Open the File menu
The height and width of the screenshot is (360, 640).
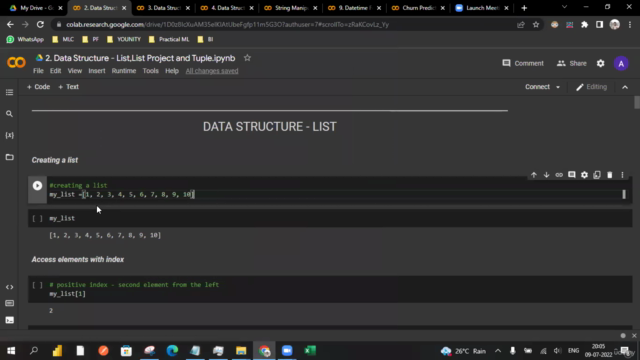tap(38, 71)
